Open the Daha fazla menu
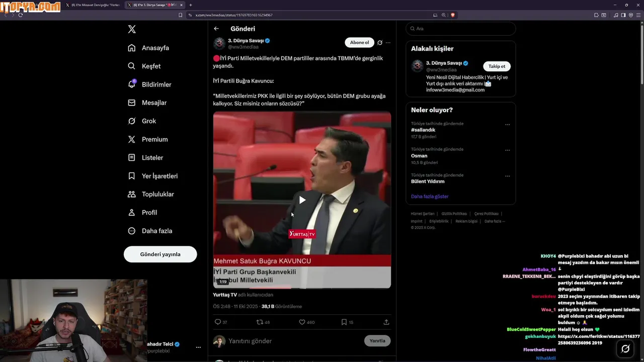644x362 pixels. [x=150, y=231]
